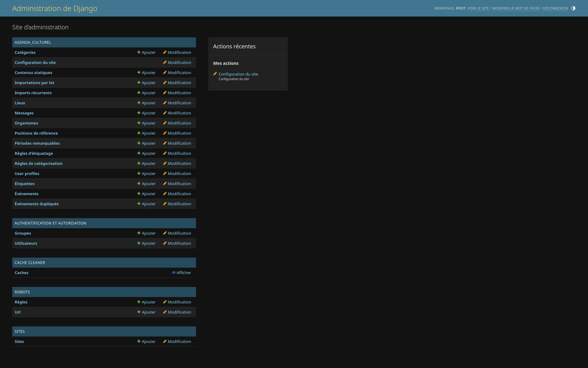Open the Caches link
Image resolution: width=588 pixels, height=368 pixels.
click(x=21, y=273)
